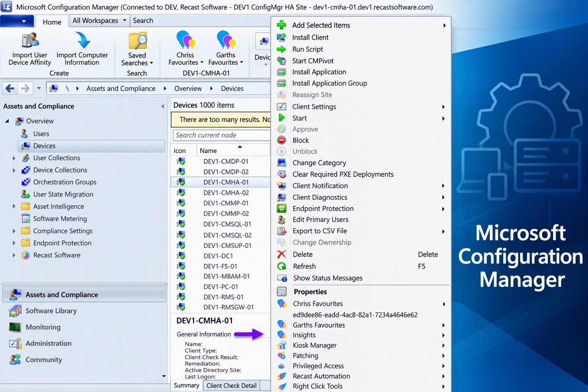Click the Show Status Messages icon
The width and height of the screenshot is (588, 392).
(x=282, y=278)
